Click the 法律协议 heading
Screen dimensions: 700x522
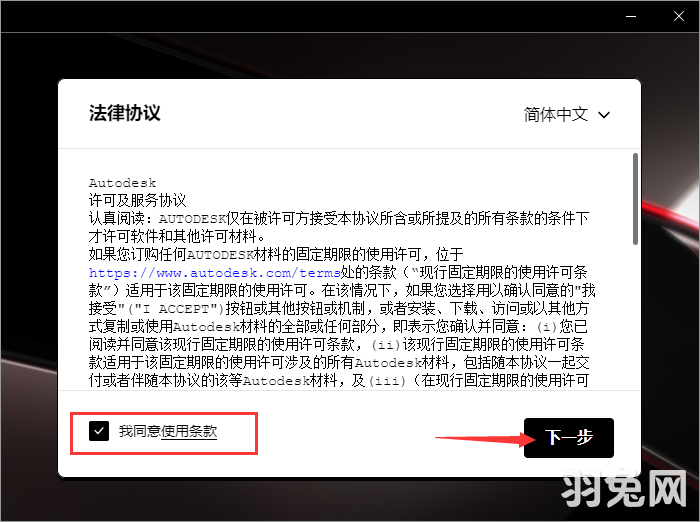[125, 113]
